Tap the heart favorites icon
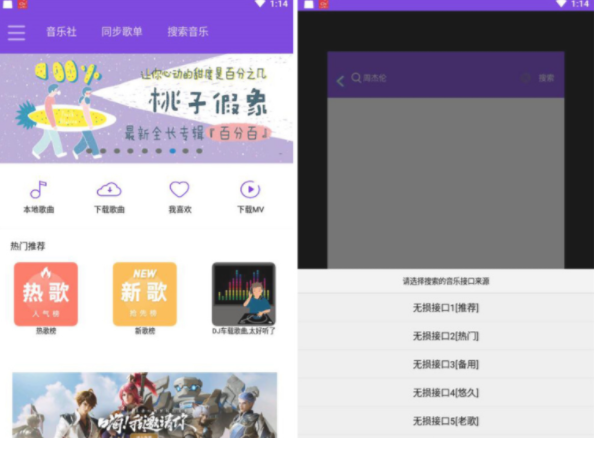The image size is (594, 461). click(179, 189)
